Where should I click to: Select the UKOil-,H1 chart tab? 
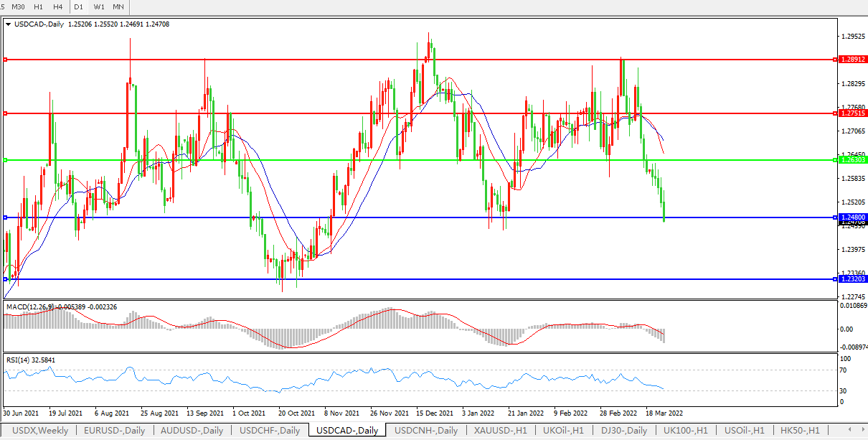564,431
